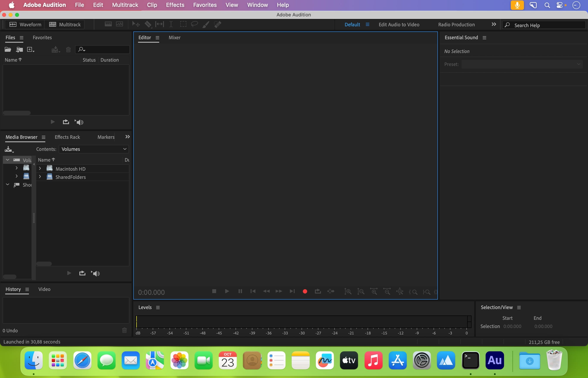This screenshot has height=378, width=588.
Task: Open the Essential Sound Preset dropdown
Action: [522, 64]
